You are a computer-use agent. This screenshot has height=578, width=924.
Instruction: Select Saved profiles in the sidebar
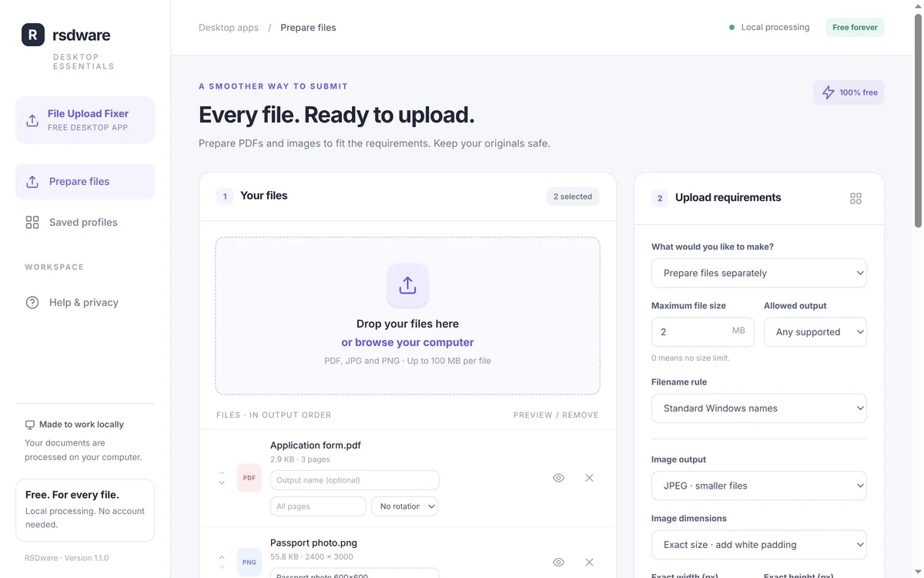pyautogui.click(x=85, y=222)
